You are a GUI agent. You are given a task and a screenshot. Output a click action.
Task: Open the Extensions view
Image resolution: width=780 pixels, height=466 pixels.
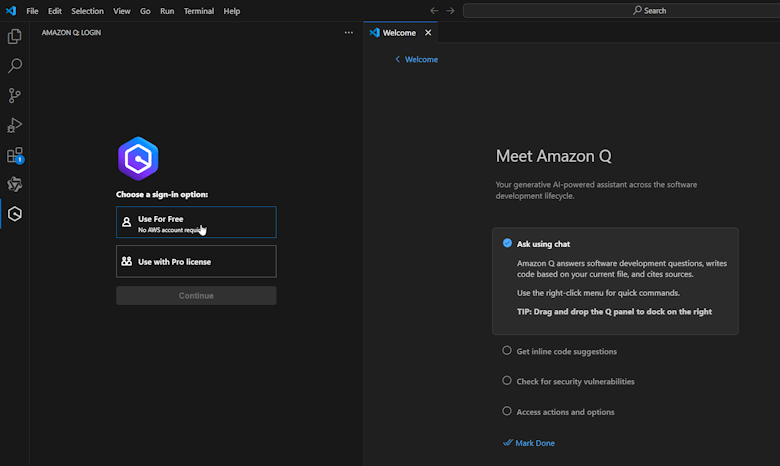(15, 156)
